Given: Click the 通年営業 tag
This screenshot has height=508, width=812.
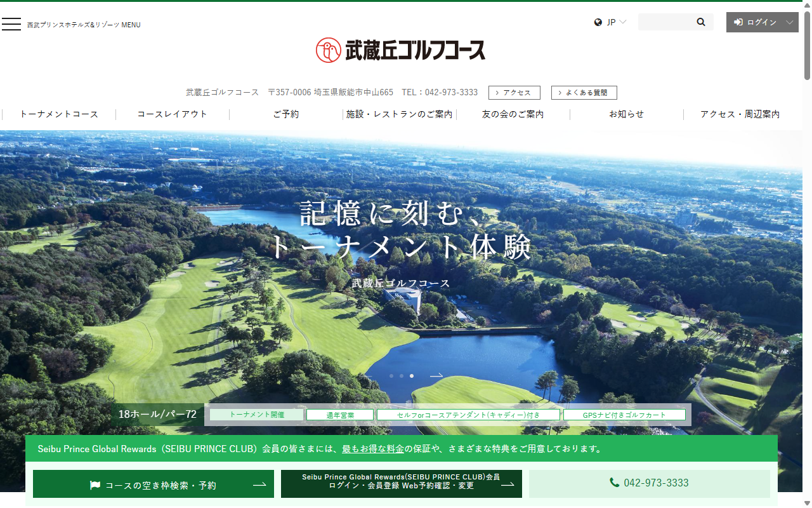Looking at the screenshot, I should [x=340, y=415].
